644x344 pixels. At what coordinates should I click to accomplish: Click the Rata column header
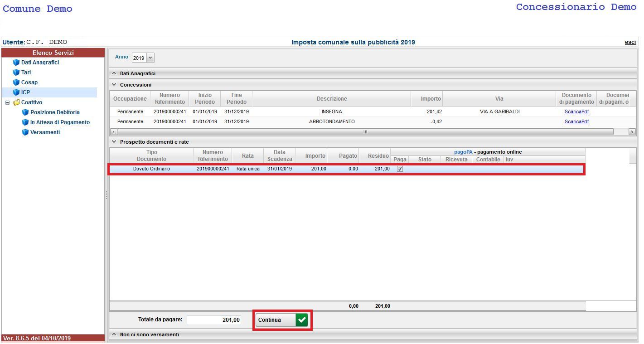click(248, 156)
